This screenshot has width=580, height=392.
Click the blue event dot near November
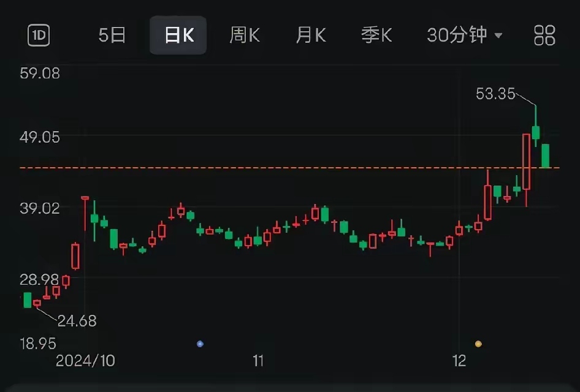[200, 344]
